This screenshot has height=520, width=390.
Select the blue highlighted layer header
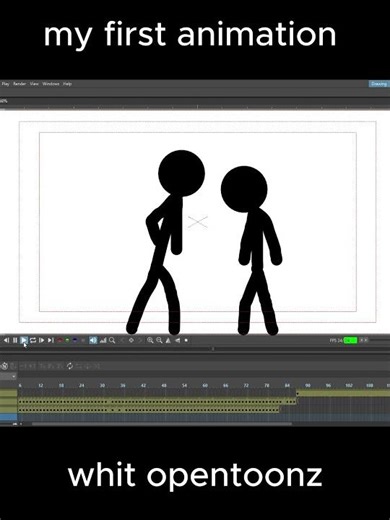click(9, 417)
